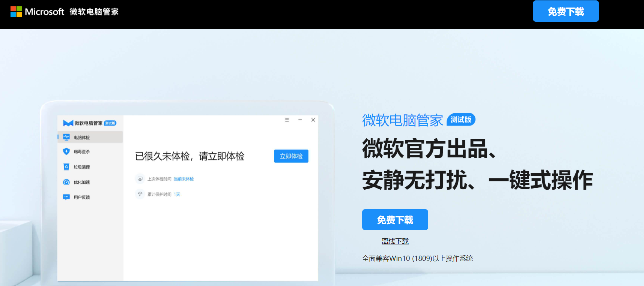The width and height of the screenshot is (644, 286).
Task: Select 电脑体检 in the sidebar
Action: [x=90, y=137]
